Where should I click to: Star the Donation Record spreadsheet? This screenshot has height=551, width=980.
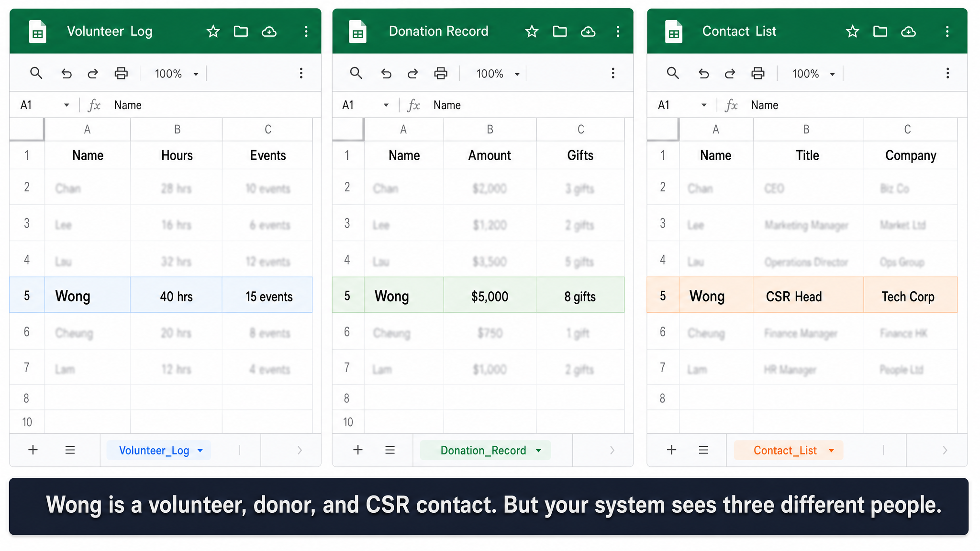(532, 32)
